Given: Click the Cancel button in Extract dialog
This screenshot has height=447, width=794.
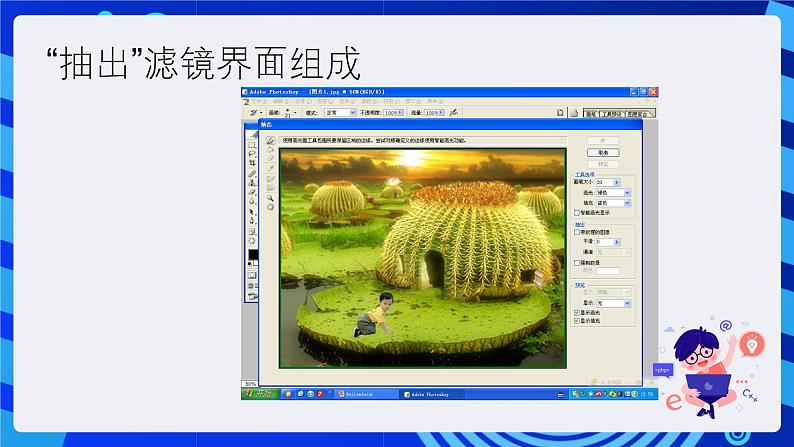Looking at the screenshot, I should (603, 152).
